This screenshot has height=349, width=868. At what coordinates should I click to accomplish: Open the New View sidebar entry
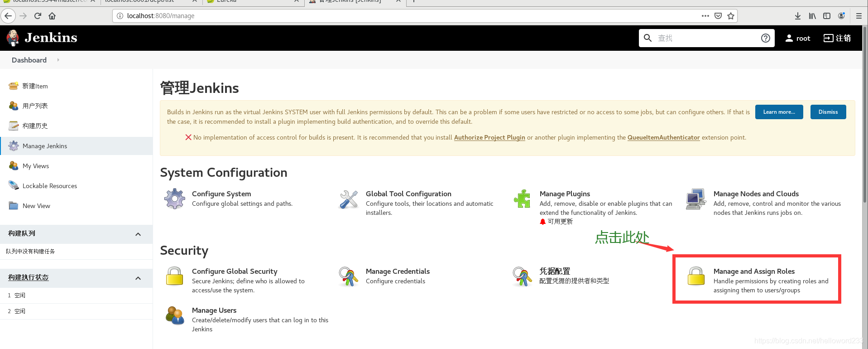36,206
